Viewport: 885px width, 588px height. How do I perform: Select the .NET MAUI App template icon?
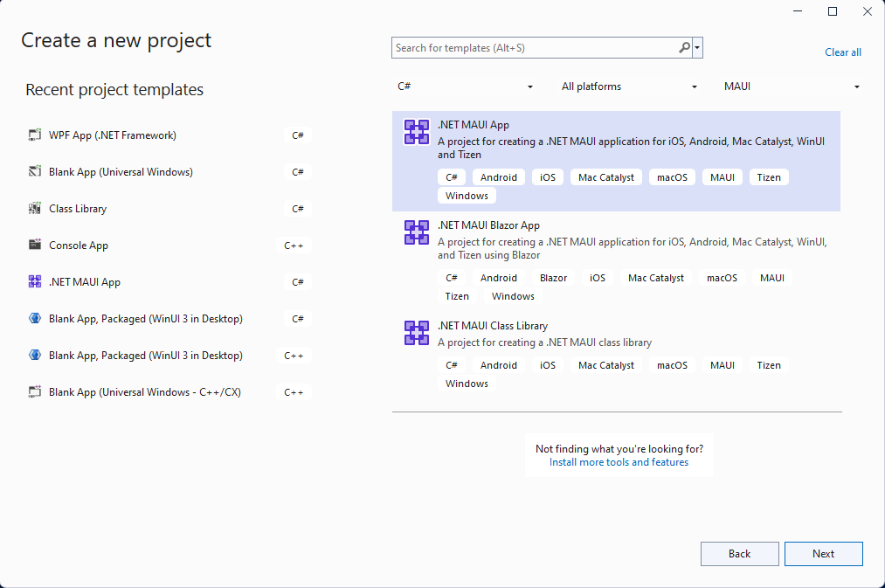(x=416, y=131)
